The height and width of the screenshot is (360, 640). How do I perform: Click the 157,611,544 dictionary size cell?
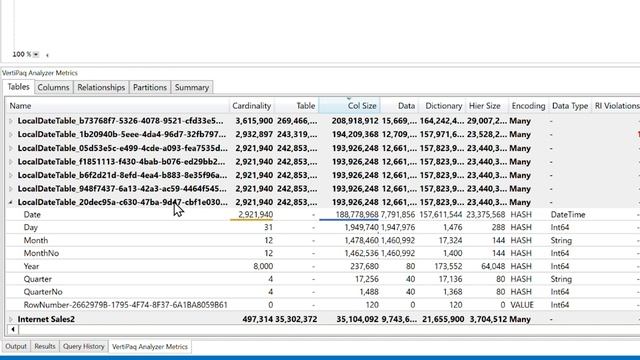click(x=441, y=214)
